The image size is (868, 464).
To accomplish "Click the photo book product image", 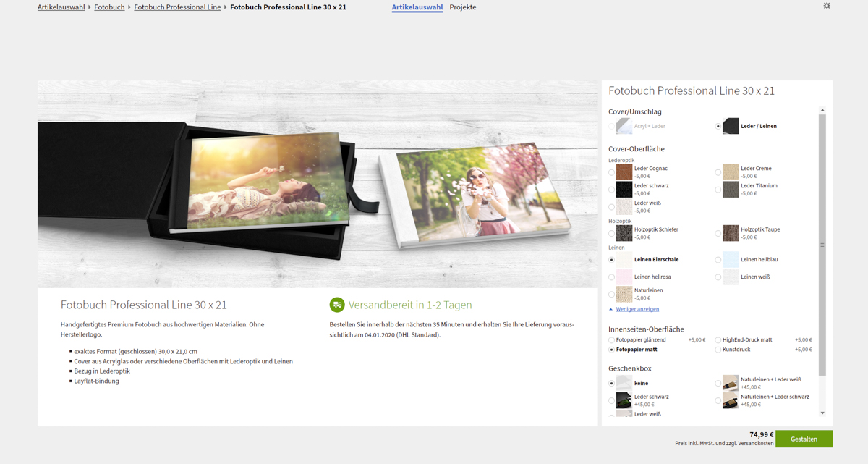I will point(318,184).
